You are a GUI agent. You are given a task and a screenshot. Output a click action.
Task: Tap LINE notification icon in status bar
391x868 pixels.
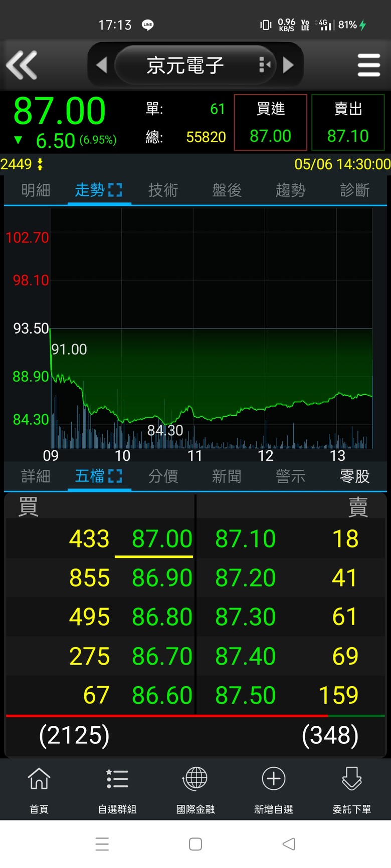(147, 25)
